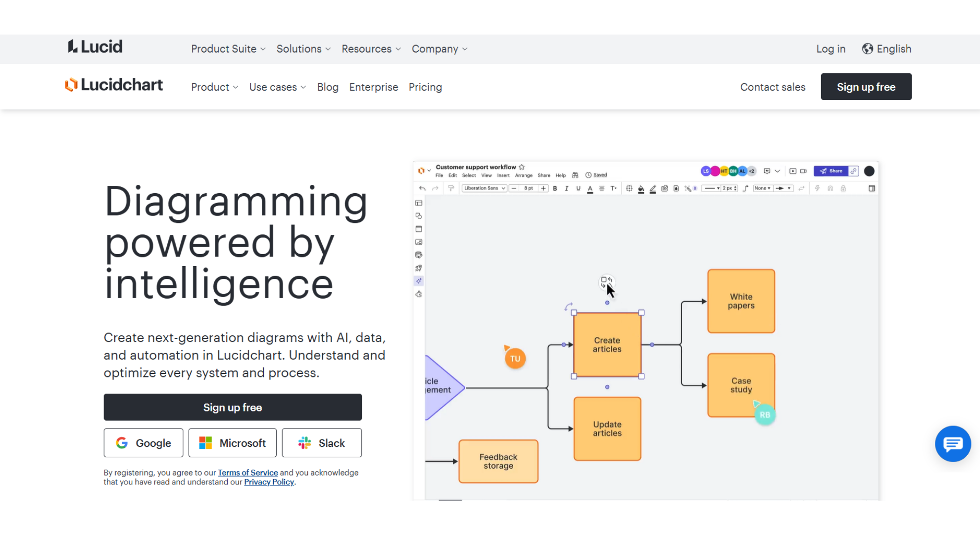The width and height of the screenshot is (980, 535).
Task: Star the Customer support workflow document
Action: pyautogui.click(x=522, y=167)
